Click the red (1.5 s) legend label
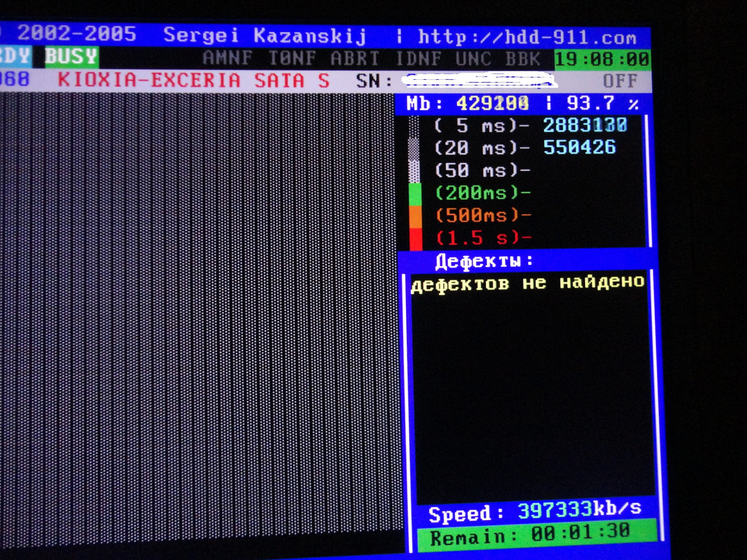Viewport: 747px width, 560px height. point(484,237)
